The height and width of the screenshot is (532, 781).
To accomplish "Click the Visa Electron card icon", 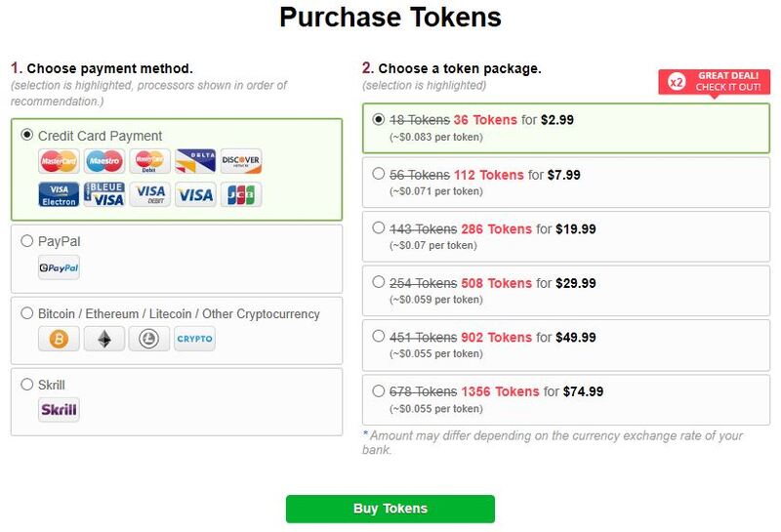I will pyautogui.click(x=59, y=194).
